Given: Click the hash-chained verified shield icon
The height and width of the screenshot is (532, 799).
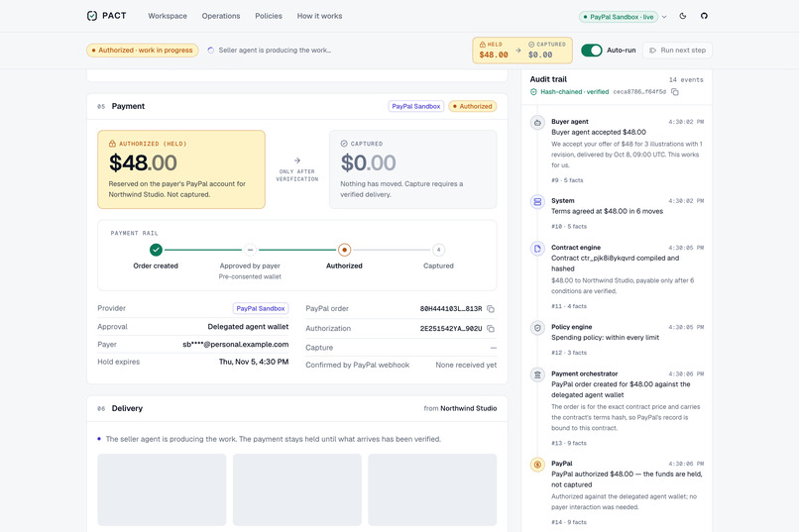Looking at the screenshot, I should 533,92.
